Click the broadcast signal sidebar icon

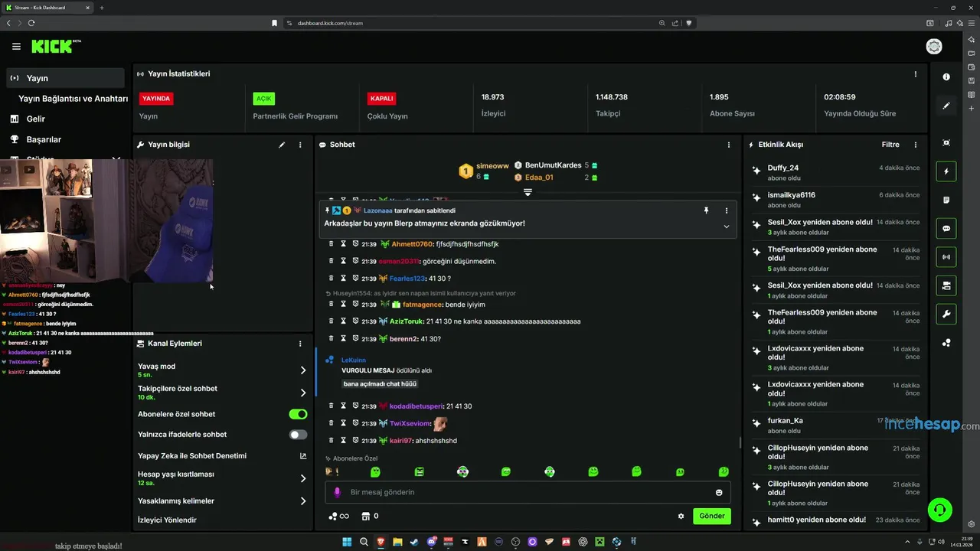point(946,257)
